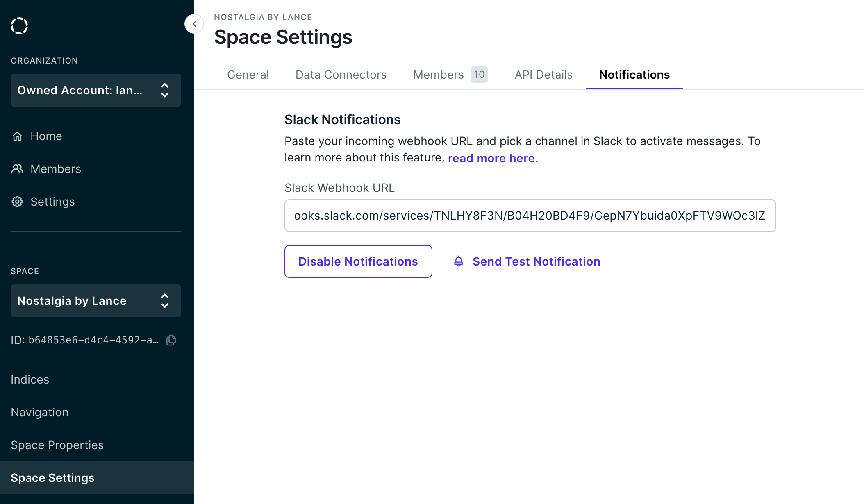This screenshot has height=504, width=864.
Task: Open the API Details tab
Action: (543, 75)
